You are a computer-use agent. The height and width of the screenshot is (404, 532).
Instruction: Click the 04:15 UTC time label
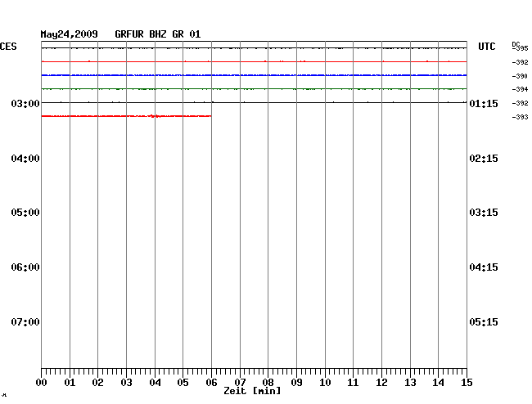pos(484,267)
